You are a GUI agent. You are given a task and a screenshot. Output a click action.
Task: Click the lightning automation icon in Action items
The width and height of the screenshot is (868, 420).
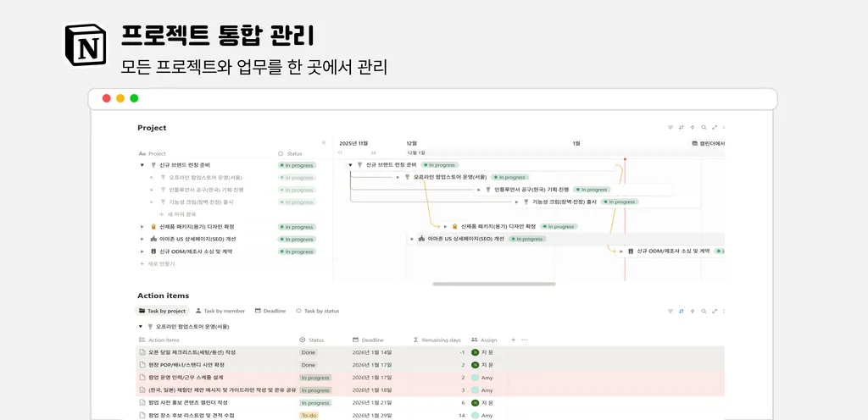(693, 311)
